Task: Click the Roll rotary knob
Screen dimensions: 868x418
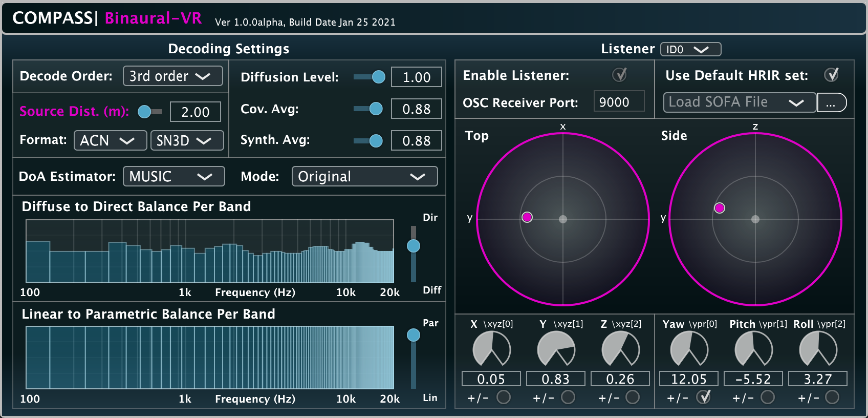Action: [x=818, y=349]
